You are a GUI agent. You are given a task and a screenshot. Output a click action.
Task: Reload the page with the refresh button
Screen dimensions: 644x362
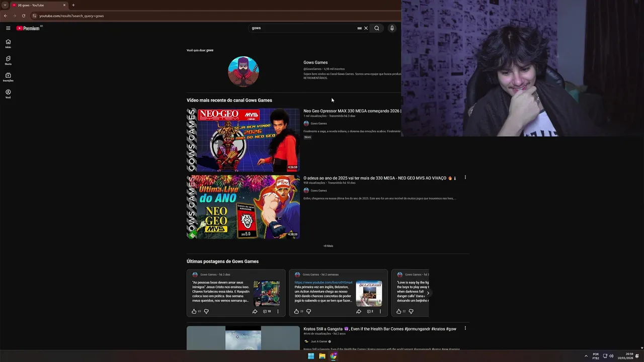coord(23,16)
